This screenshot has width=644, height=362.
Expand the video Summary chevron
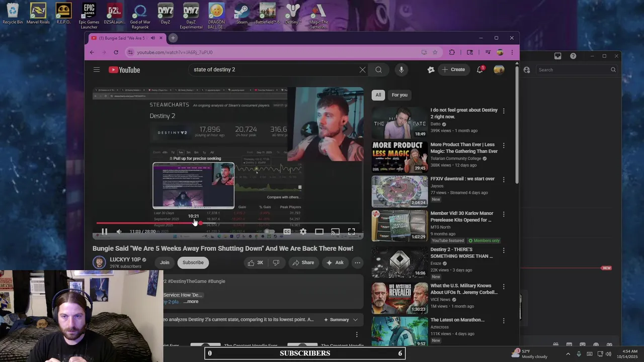[355, 320]
